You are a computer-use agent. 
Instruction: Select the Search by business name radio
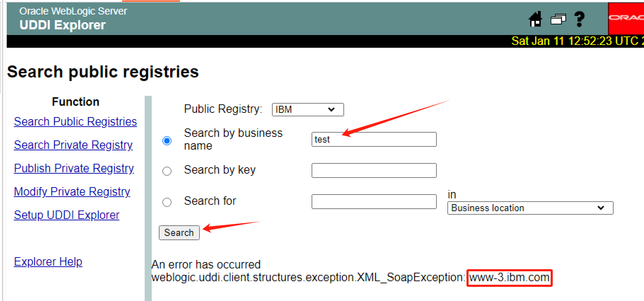coord(167,141)
